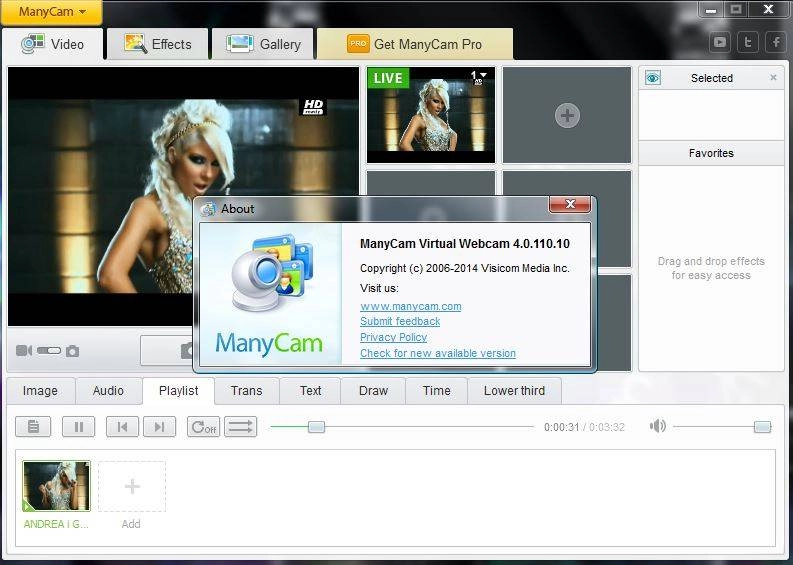Open the source 1 dropdown arrow

484,75
